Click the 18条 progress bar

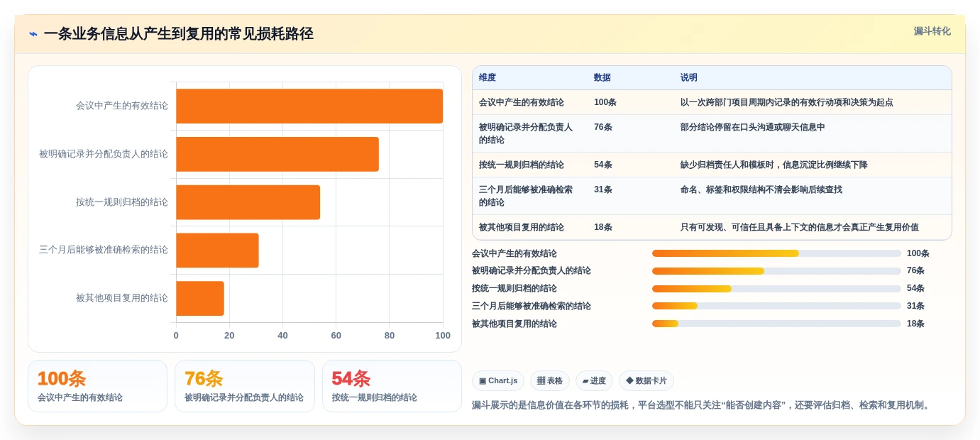point(776,324)
